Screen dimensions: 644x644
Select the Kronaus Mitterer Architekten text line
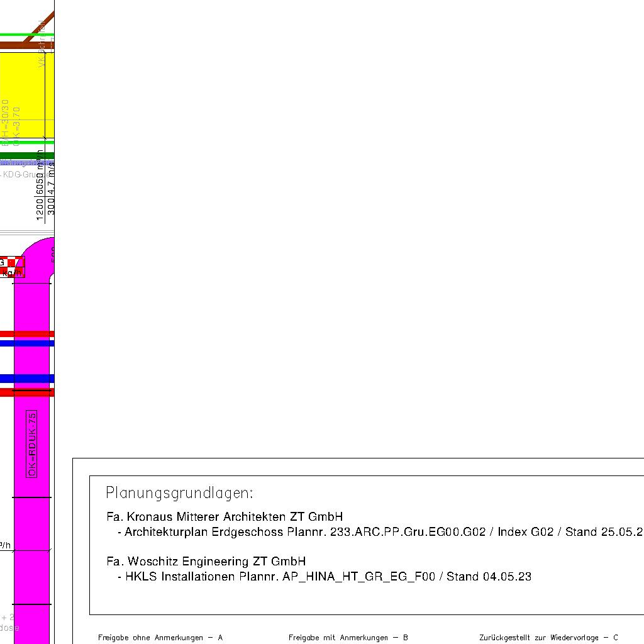[225, 517]
